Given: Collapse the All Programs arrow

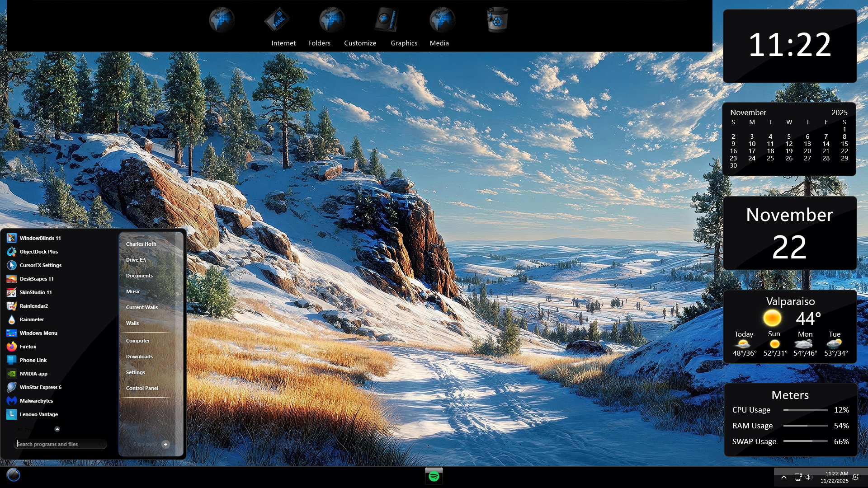Looking at the screenshot, I should click(57, 429).
